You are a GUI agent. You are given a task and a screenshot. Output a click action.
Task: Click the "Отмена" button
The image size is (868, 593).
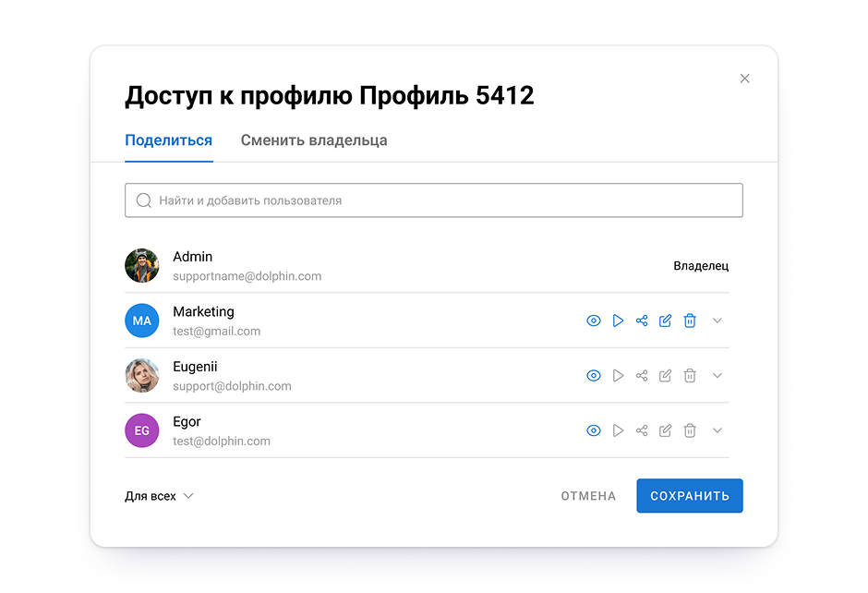(588, 496)
